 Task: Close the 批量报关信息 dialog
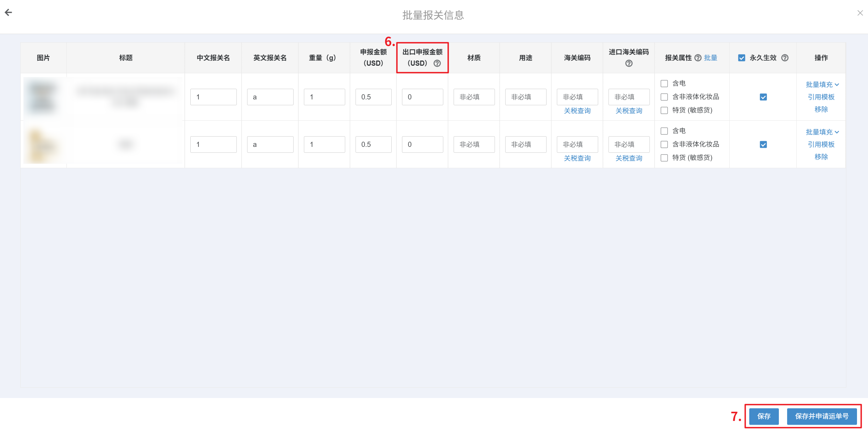point(860,13)
